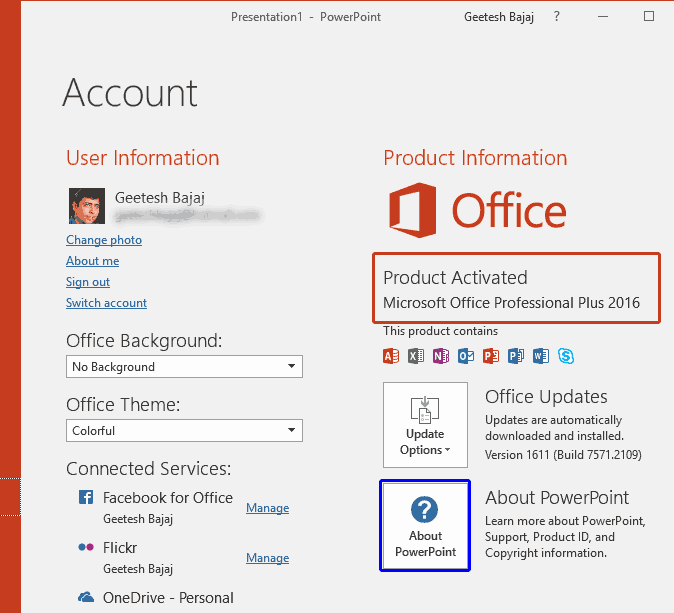Click the PowerPoint app icon under product contains
The height and width of the screenshot is (613, 674).
[490, 356]
